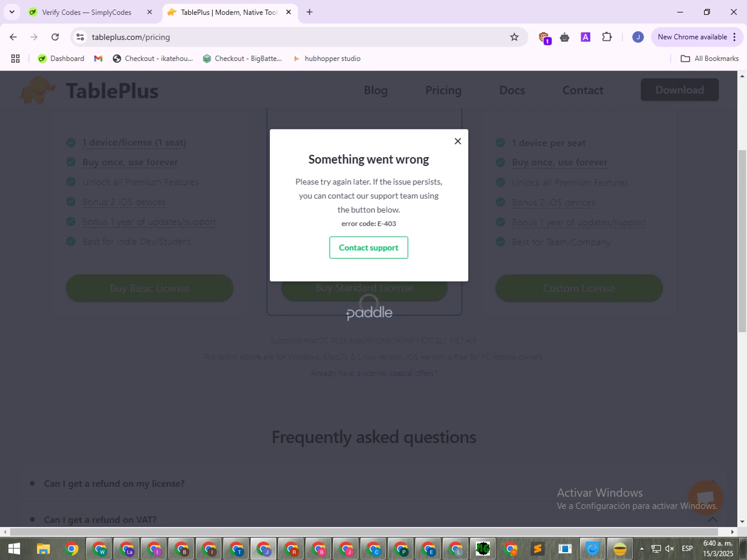The width and height of the screenshot is (747, 560).
Task: Open the muted volume tray icon
Action: (x=670, y=549)
